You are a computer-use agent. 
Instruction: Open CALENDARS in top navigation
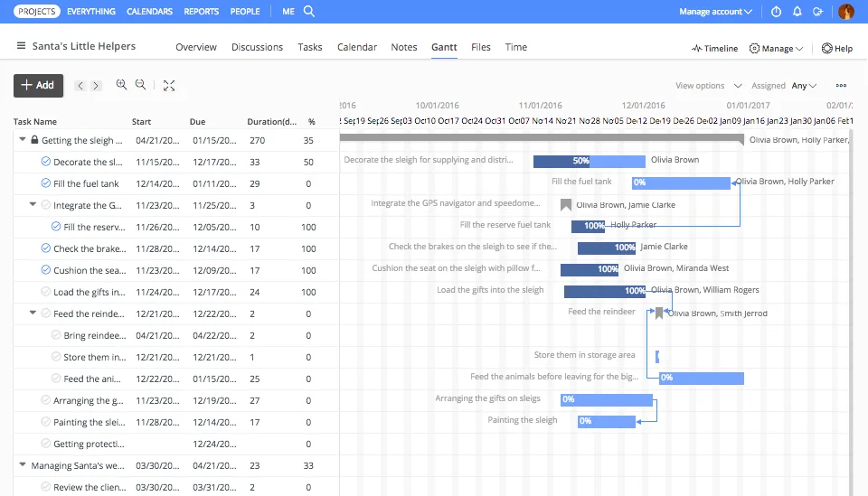(149, 11)
